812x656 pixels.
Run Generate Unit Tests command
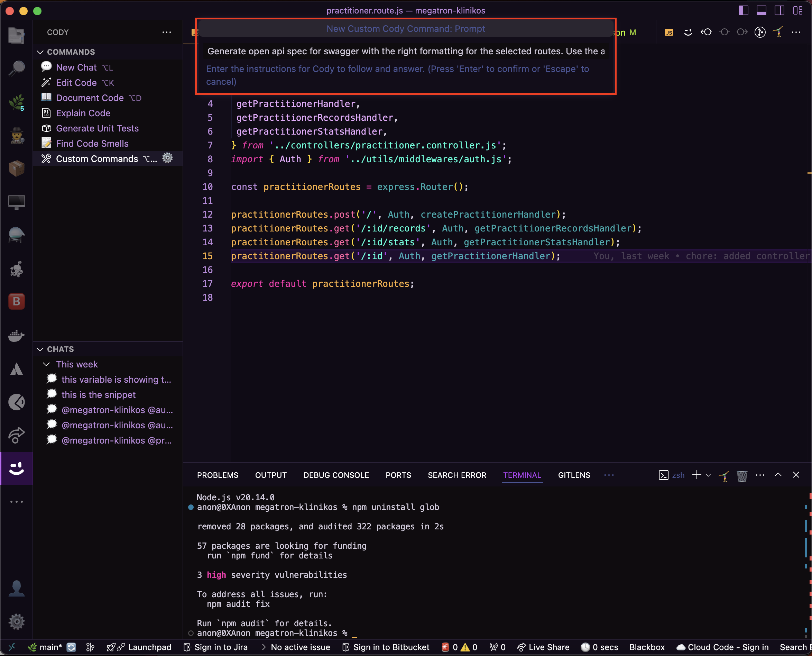(108, 128)
